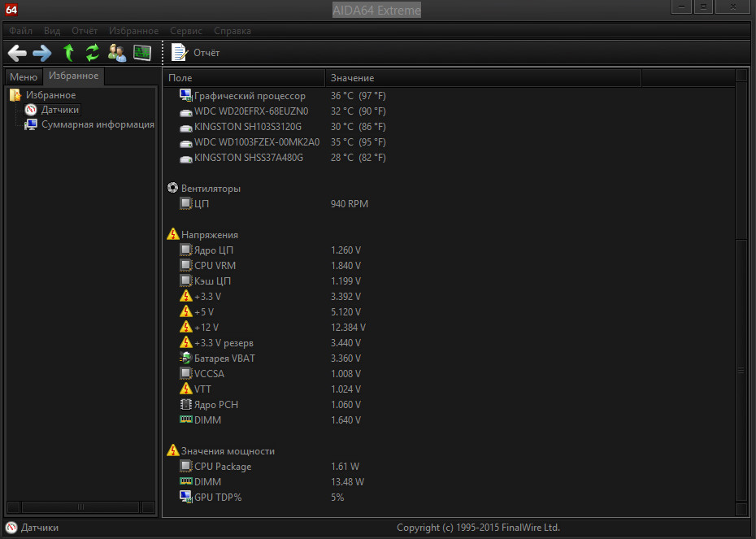756x539 pixels.
Task: Go back with the white left arrow
Action: point(17,53)
